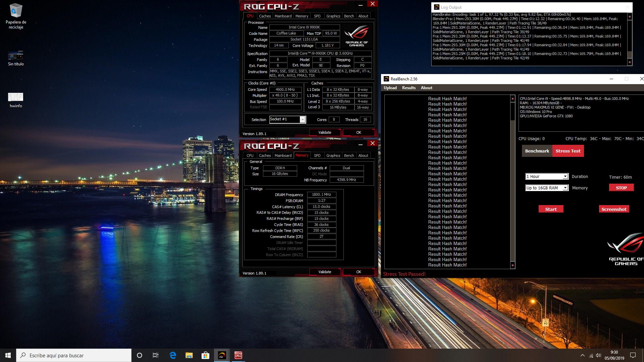
Task: Open the Cortana circle icon
Action: (x=140, y=355)
